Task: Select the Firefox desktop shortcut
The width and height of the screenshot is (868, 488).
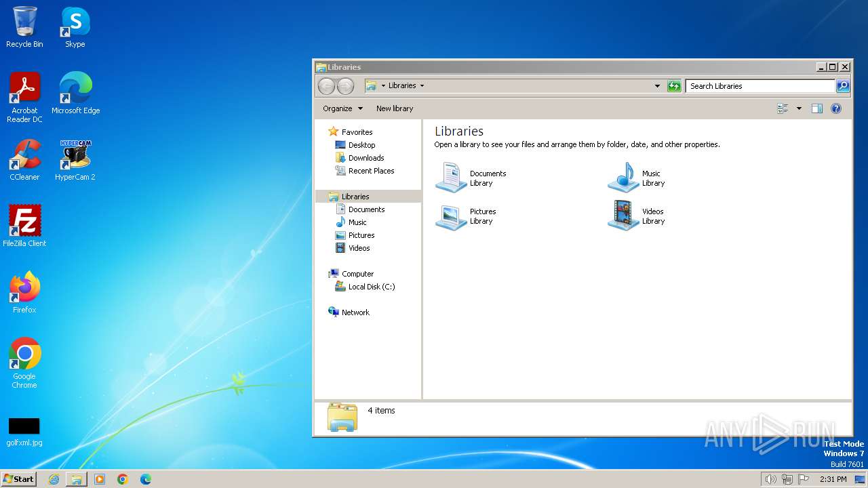Action: click(24, 293)
